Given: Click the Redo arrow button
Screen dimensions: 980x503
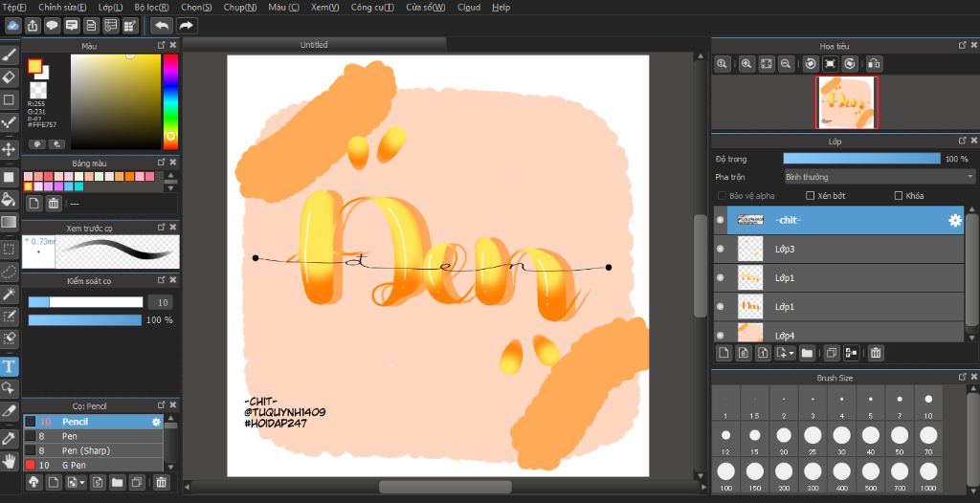Looking at the screenshot, I should point(187,26).
